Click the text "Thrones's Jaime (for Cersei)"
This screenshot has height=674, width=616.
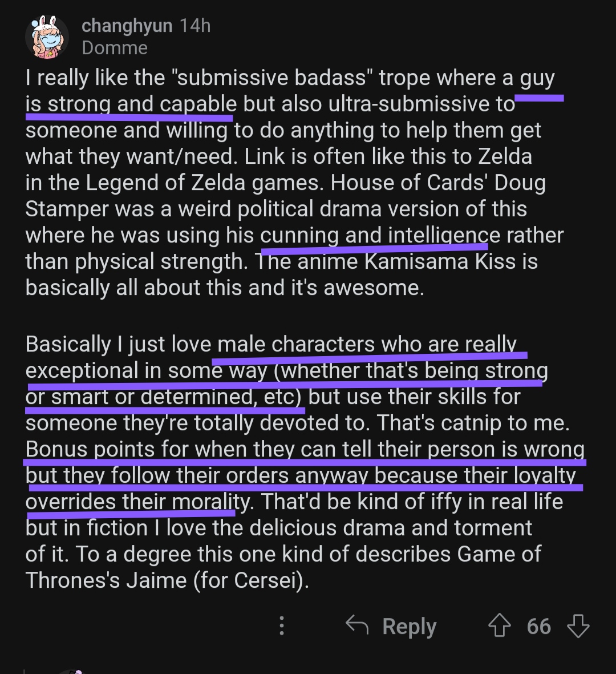tap(167, 580)
